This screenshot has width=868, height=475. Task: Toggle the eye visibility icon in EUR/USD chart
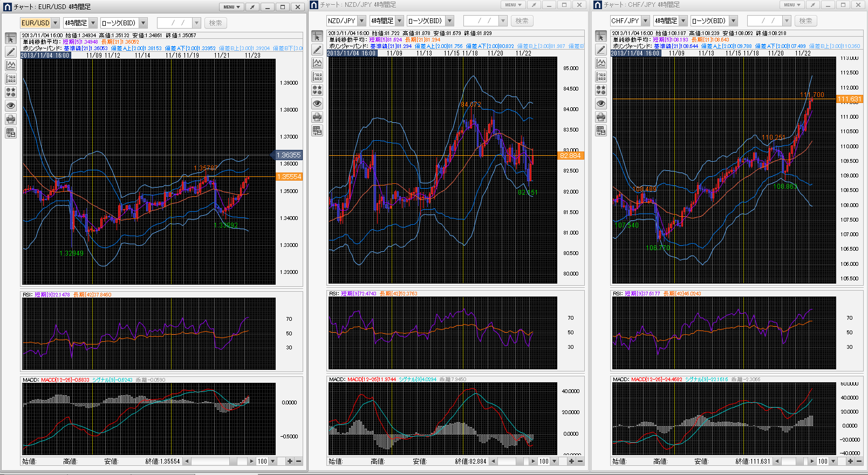(11, 106)
